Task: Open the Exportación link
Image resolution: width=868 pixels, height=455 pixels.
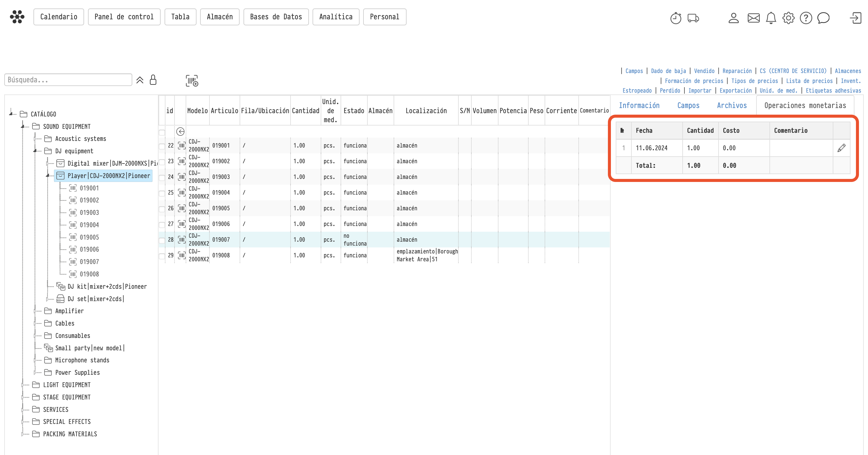Action: click(x=736, y=91)
